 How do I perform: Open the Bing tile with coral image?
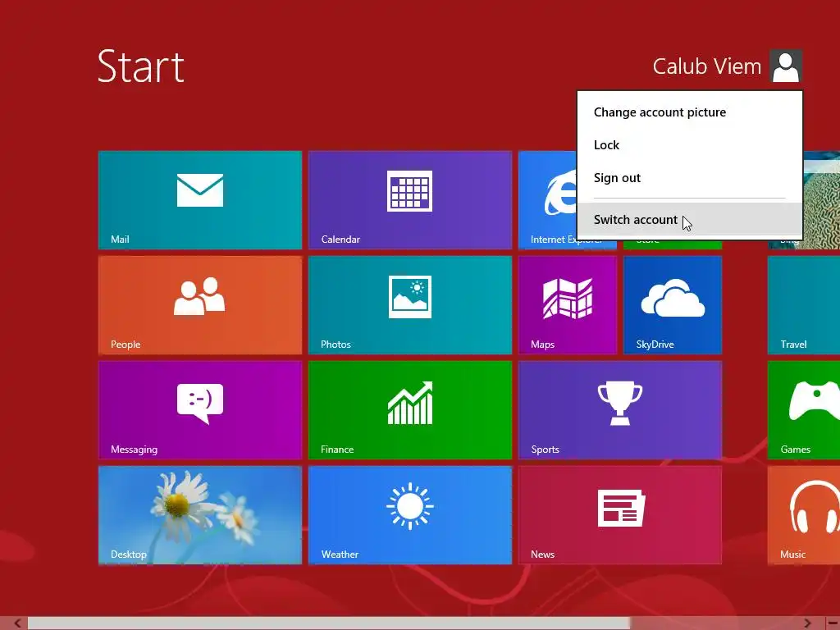[821, 200]
